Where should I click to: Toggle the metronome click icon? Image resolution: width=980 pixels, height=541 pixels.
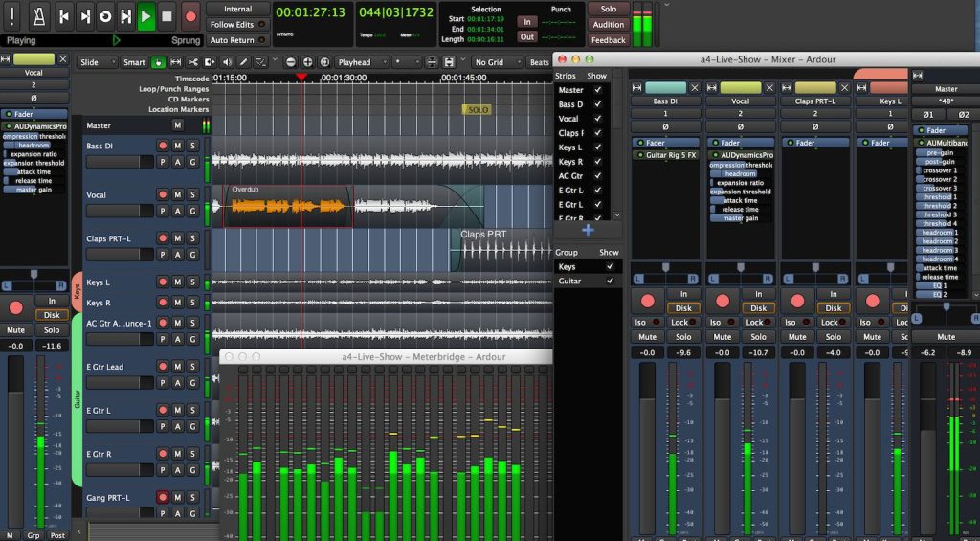39,16
